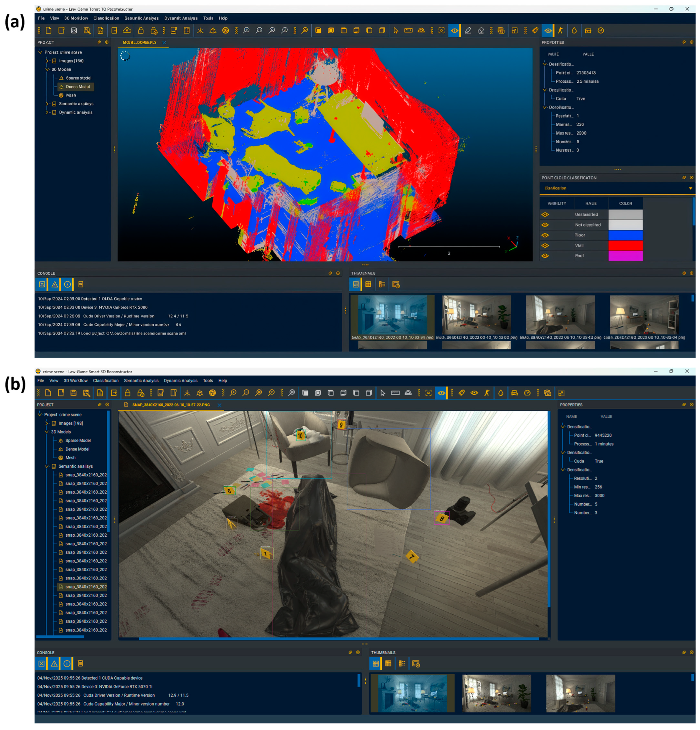700x730 pixels.
Task: Toggle visibility eye for Wall class
Action: point(545,245)
